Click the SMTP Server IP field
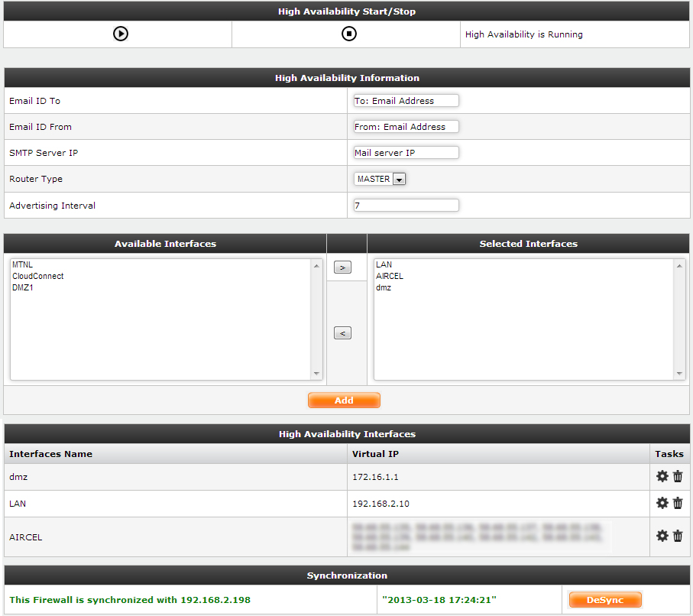 [x=406, y=153]
